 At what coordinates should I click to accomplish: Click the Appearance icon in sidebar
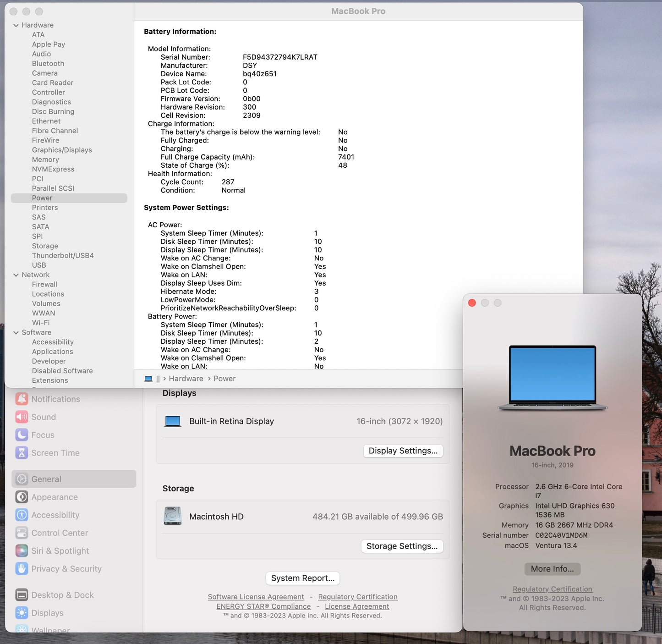tap(22, 497)
